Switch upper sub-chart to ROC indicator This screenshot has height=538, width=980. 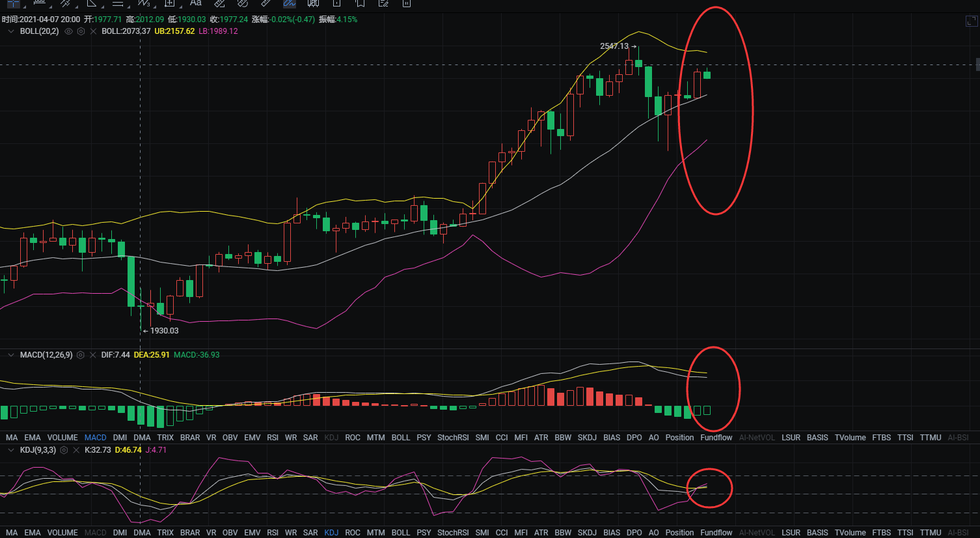353,438
